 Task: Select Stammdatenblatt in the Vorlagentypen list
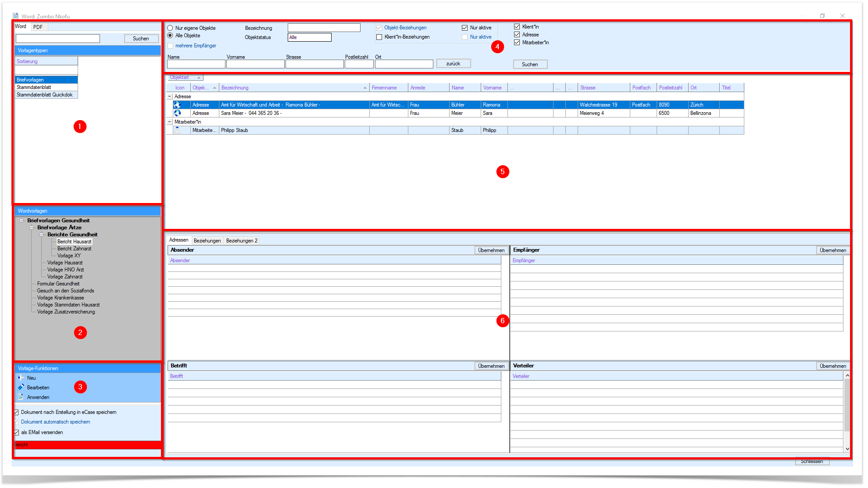(46, 87)
